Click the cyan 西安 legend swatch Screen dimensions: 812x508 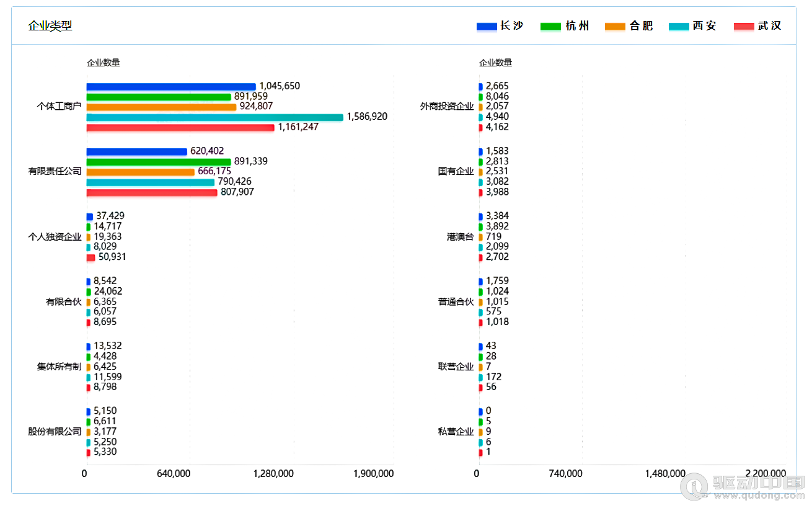coord(679,26)
